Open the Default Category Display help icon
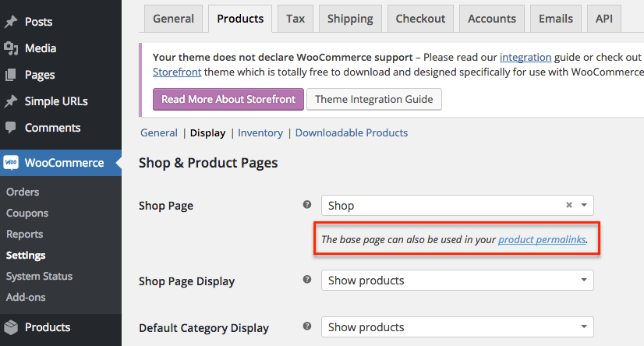This screenshot has height=346, width=644. [307, 327]
